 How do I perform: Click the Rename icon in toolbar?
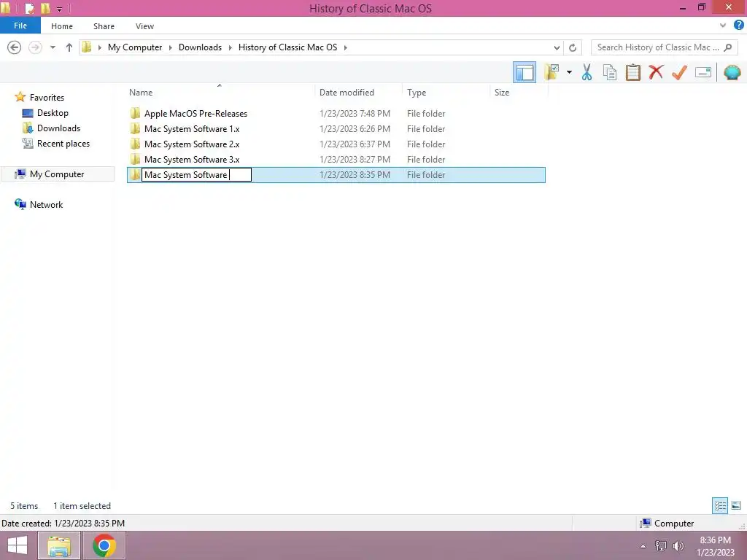(x=703, y=72)
